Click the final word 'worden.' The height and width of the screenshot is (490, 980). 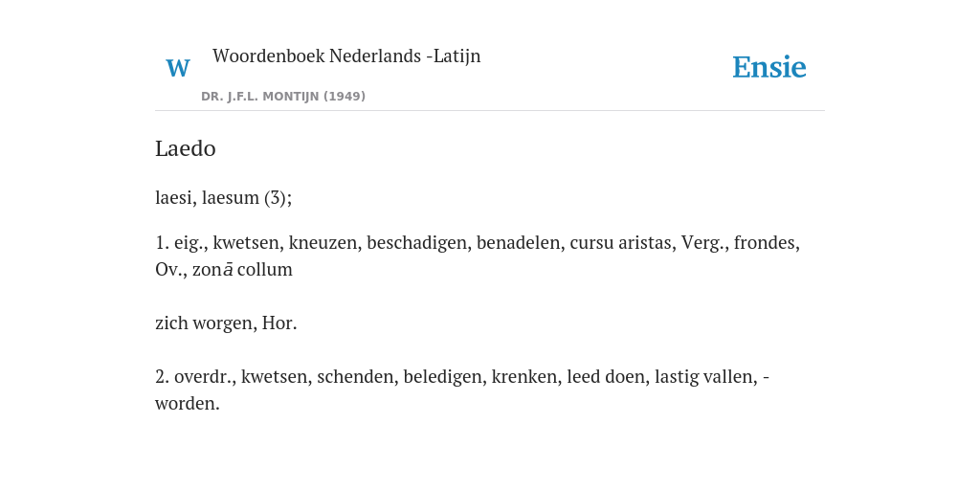pyautogui.click(x=188, y=404)
